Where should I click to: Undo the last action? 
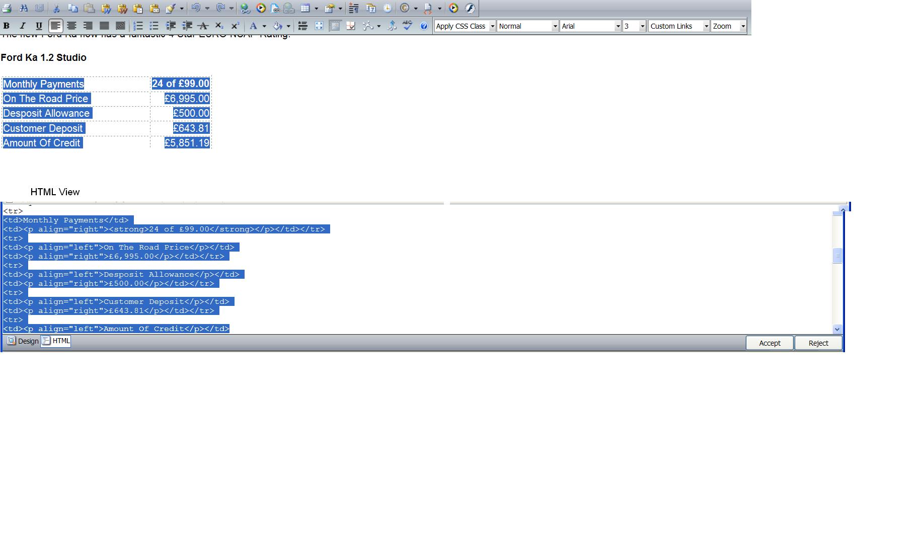point(196,8)
